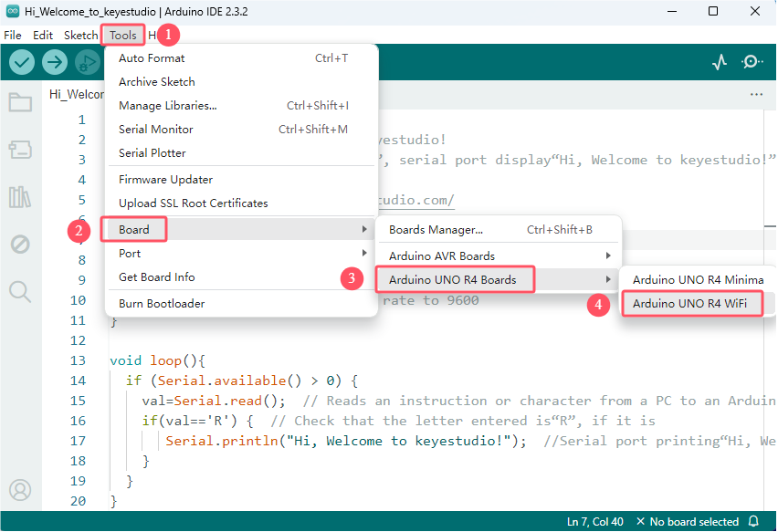Screen dimensions: 778x532
Task: Open the Boards Manager sidebar icon
Action: (20, 150)
